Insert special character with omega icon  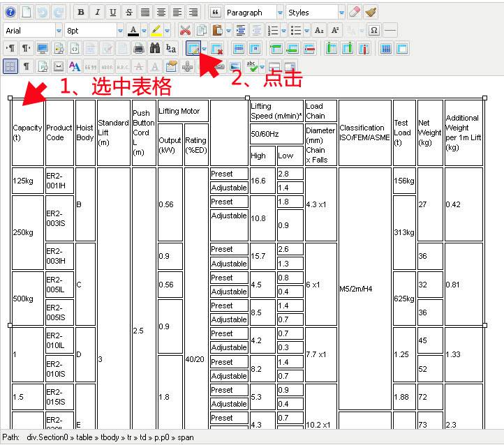(x=373, y=31)
